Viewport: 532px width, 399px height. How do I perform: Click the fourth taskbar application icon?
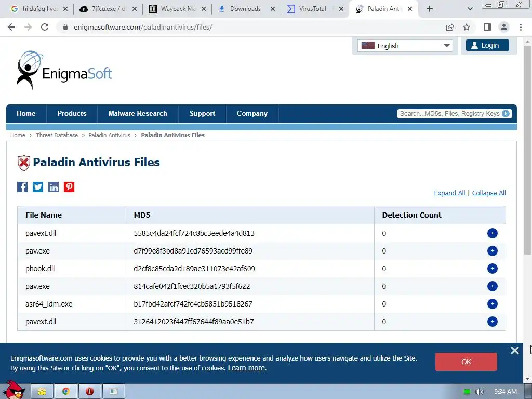[x=114, y=392]
